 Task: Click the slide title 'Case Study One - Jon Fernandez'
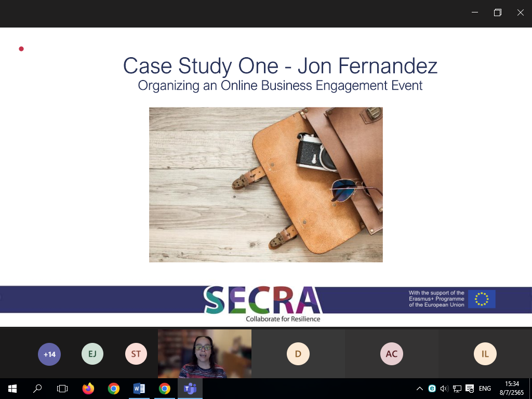point(280,65)
